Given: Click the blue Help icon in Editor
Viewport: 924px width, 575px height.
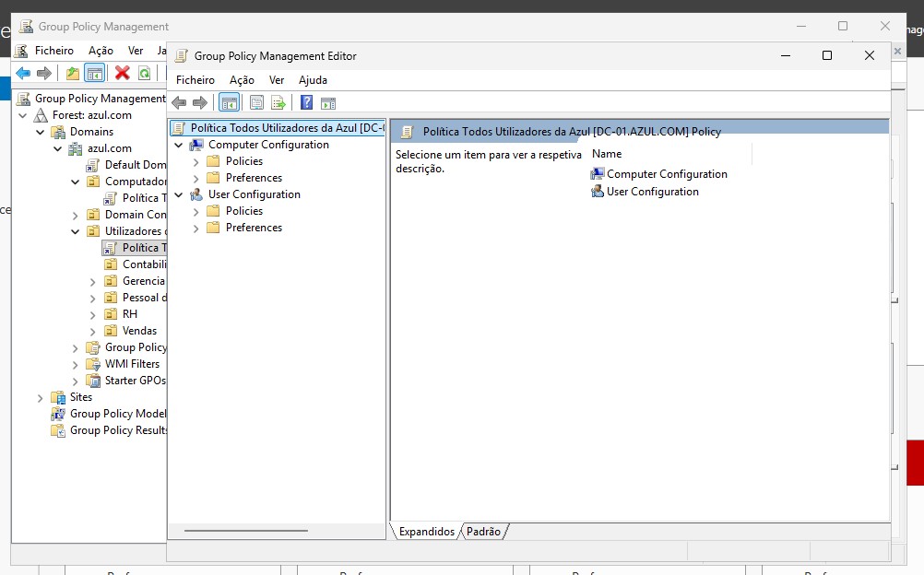Looking at the screenshot, I should 306,102.
